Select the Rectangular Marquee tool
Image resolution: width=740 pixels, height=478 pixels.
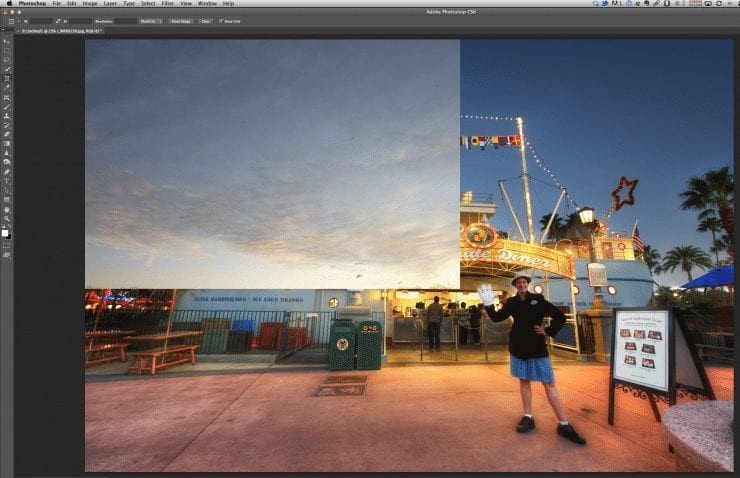[7, 50]
